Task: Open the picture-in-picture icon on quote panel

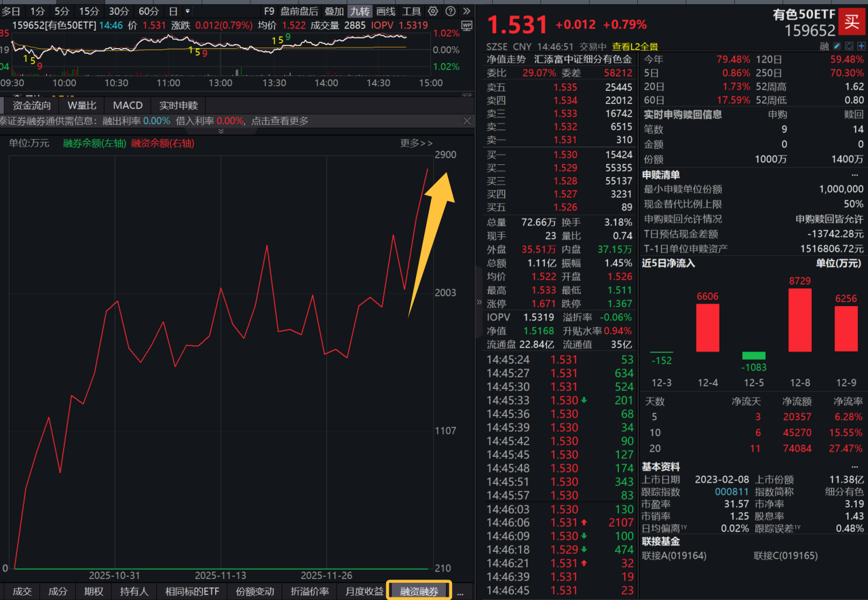Action: [x=849, y=45]
